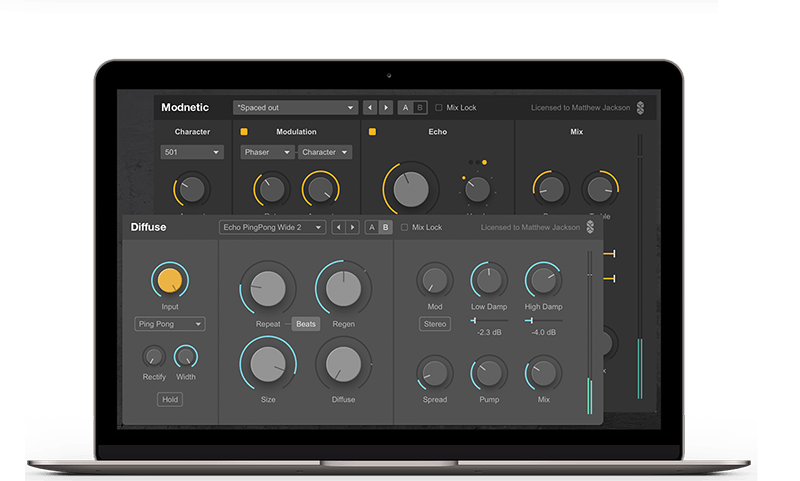Image resolution: width=800 pixels, height=481 pixels.
Task: Open the Phaser modulation type dropdown
Action: tap(267, 152)
